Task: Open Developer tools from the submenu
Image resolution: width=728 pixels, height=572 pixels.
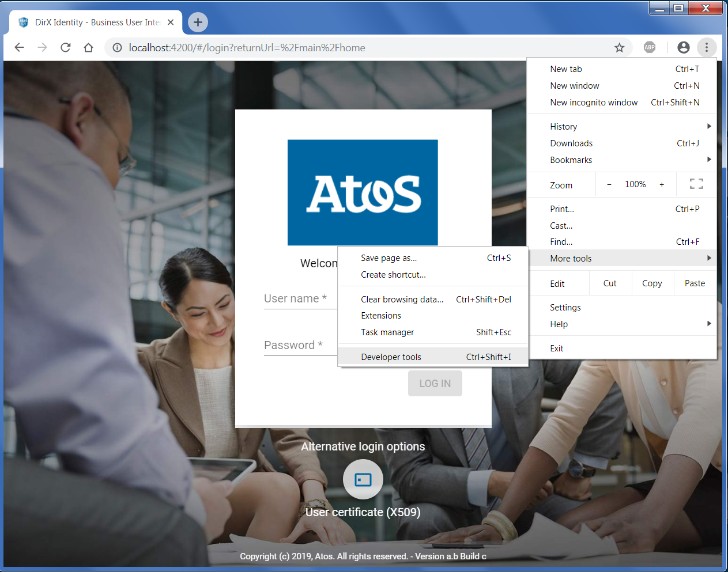Action: (x=391, y=357)
